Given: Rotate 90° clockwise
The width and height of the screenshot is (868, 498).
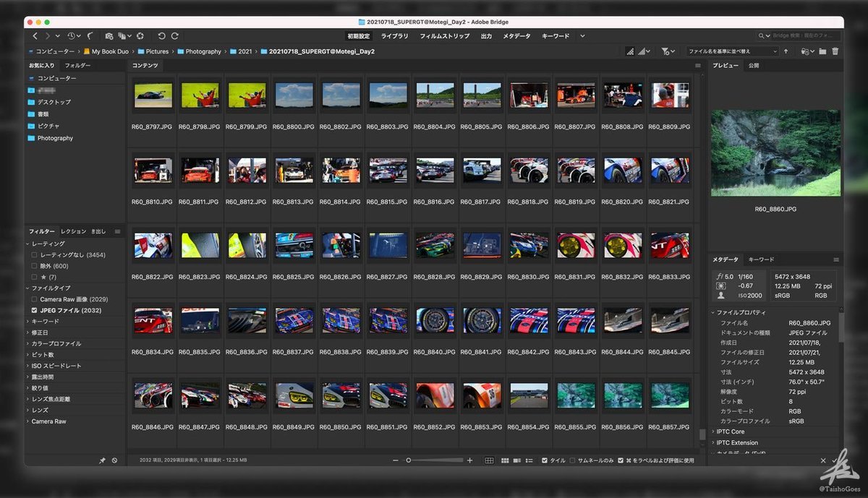Looking at the screenshot, I should point(174,35).
